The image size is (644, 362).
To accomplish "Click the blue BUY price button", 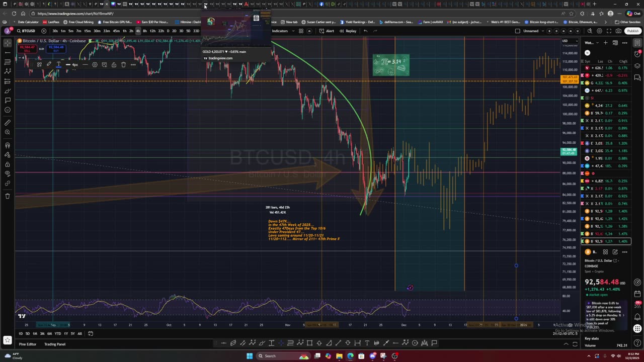I will (56, 48).
